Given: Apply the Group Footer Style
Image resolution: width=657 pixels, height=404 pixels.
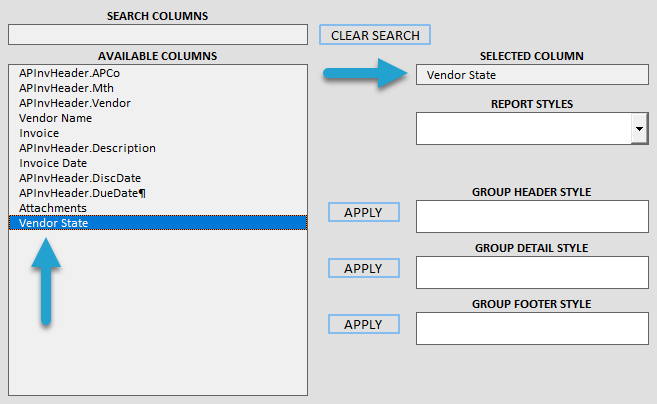Looking at the screenshot, I should pos(364,324).
